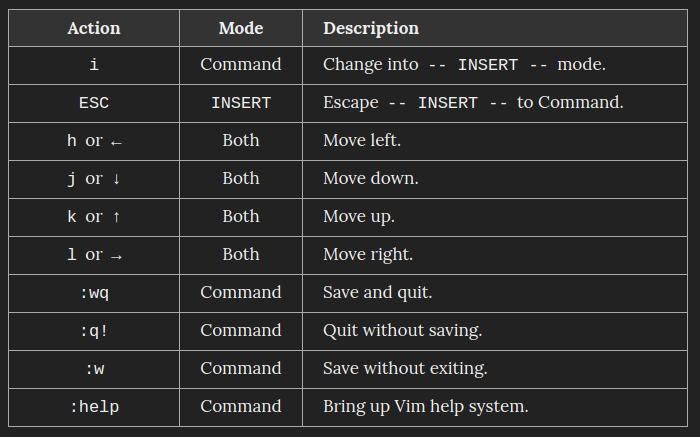
Task: Click the Action column header
Action: coord(94,28)
